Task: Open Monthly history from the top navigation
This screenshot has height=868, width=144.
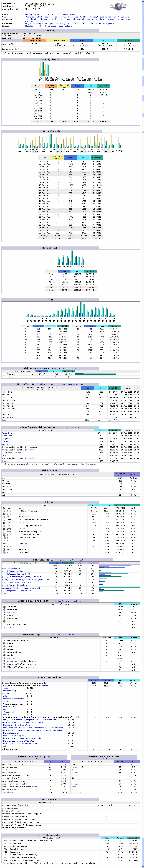Action: 32,15
